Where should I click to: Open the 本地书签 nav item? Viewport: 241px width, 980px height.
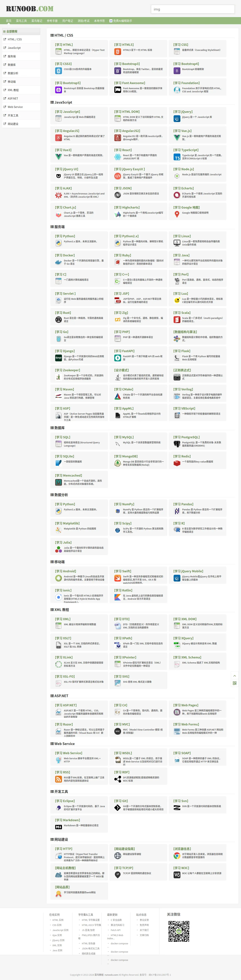pyautogui.click(x=99, y=21)
